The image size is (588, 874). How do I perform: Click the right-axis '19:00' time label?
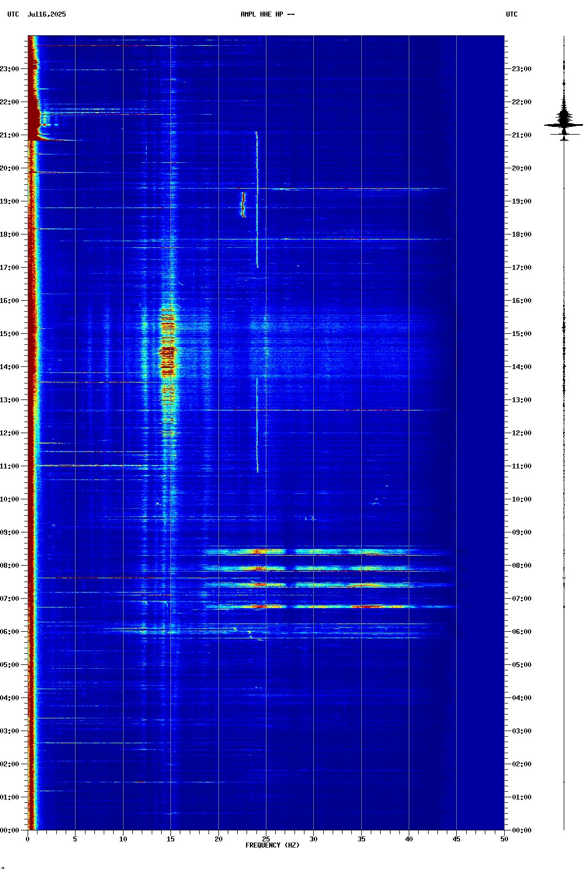[522, 201]
